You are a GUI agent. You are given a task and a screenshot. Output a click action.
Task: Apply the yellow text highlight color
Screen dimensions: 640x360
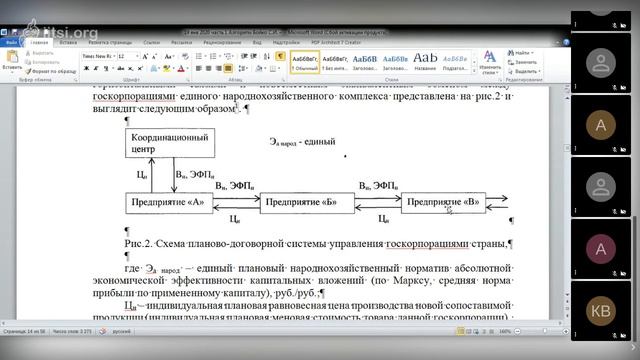(x=167, y=69)
